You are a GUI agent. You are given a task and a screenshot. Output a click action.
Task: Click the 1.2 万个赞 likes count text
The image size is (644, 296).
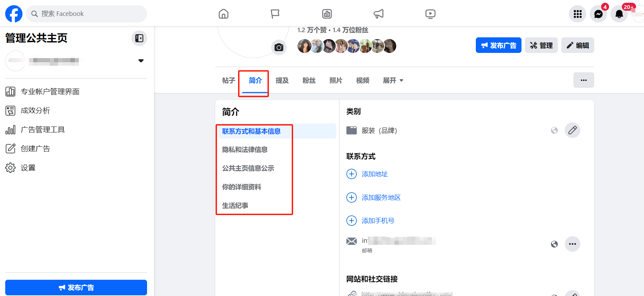[312, 30]
